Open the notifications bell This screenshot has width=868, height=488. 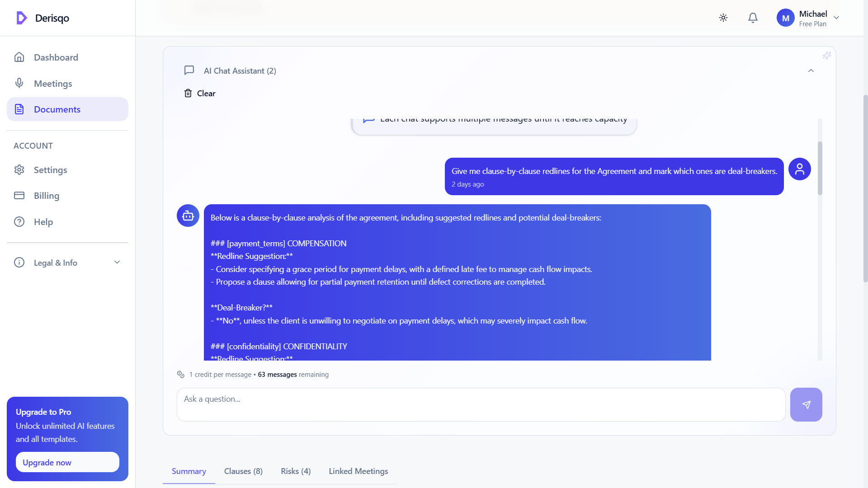[753, 18]
